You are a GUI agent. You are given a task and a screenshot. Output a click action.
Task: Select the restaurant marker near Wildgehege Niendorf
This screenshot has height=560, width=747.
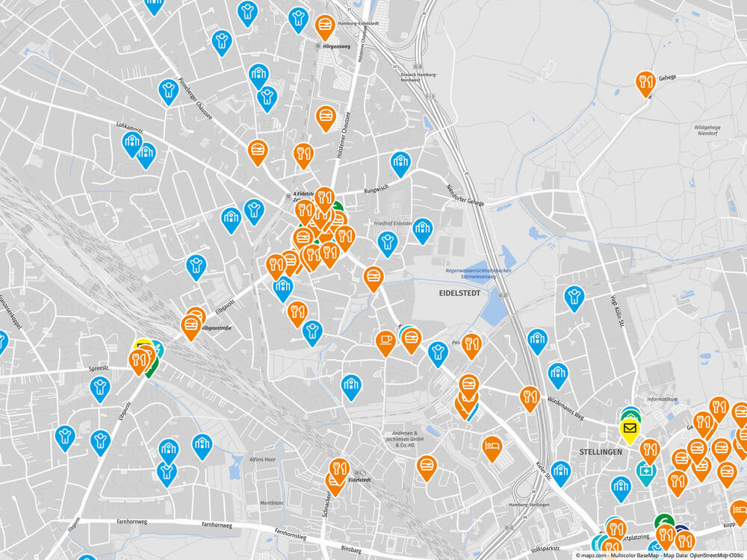tap(645, 81)
